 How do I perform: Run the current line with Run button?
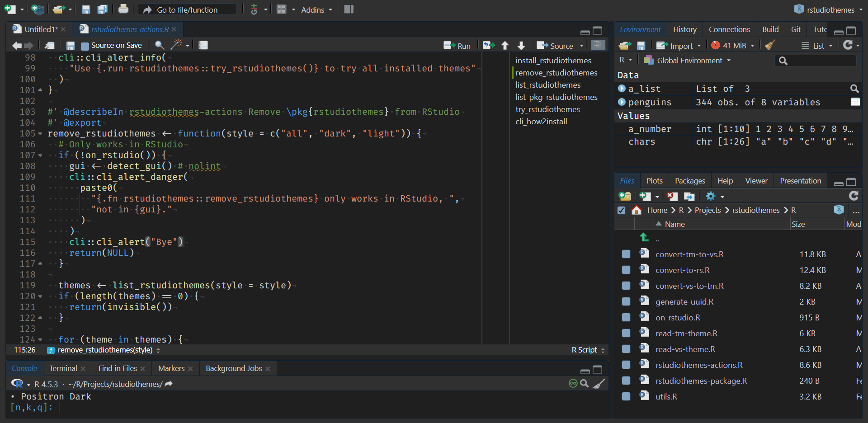coord(458,46)
